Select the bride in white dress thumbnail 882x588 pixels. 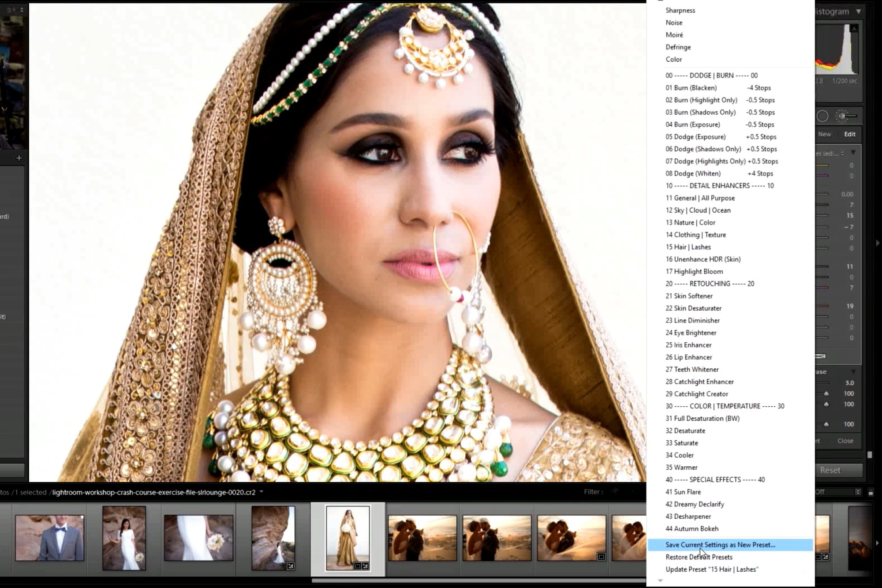pos(124,538)
